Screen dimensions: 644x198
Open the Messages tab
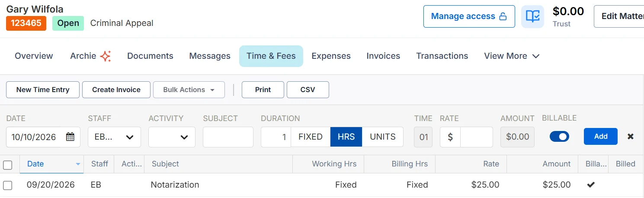coord(210,56)
